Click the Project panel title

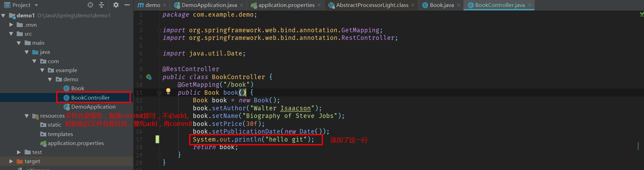tap(21, 5)
